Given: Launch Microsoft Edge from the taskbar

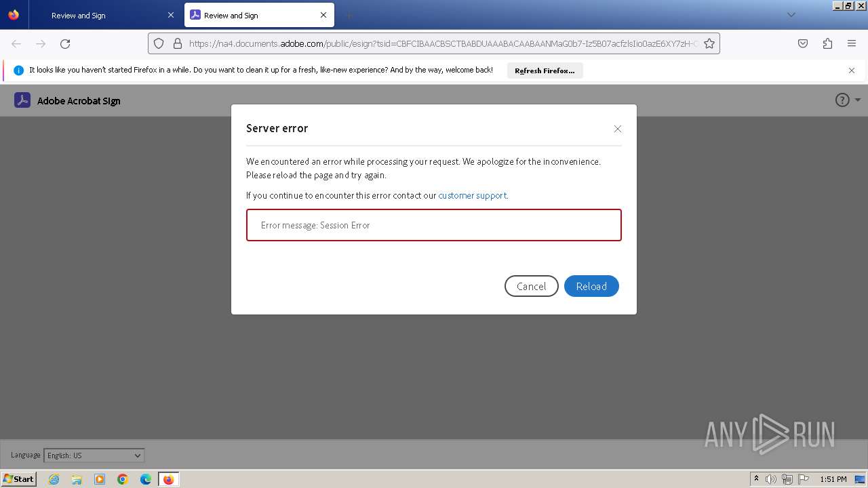Looking at the screenshot, I should pyautogui.click(x=146, y=479).
